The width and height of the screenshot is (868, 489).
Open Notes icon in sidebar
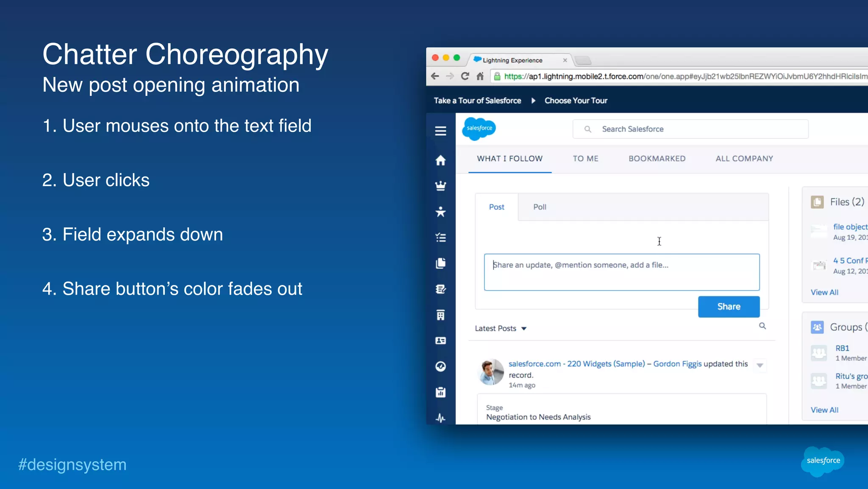[x=440, y=289]
